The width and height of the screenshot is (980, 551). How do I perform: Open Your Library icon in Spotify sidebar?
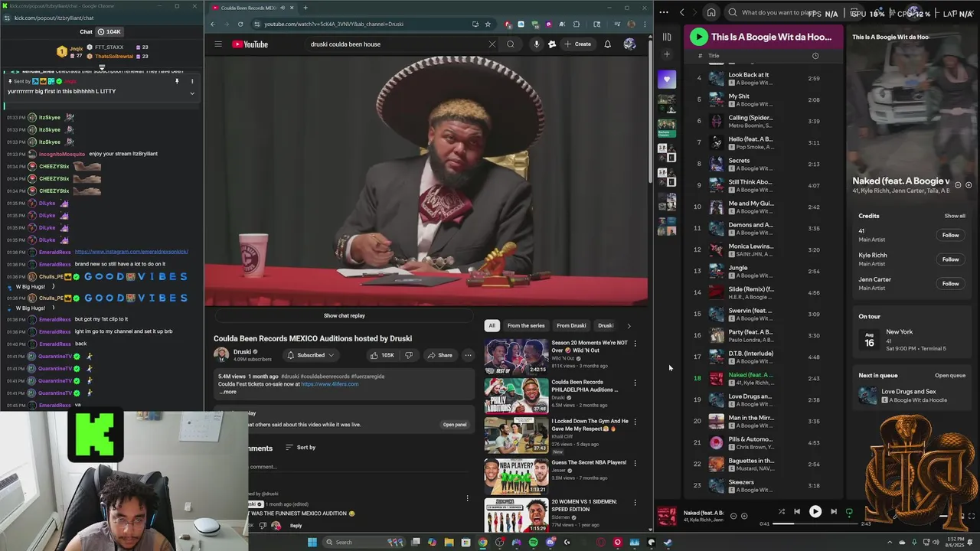667,37
